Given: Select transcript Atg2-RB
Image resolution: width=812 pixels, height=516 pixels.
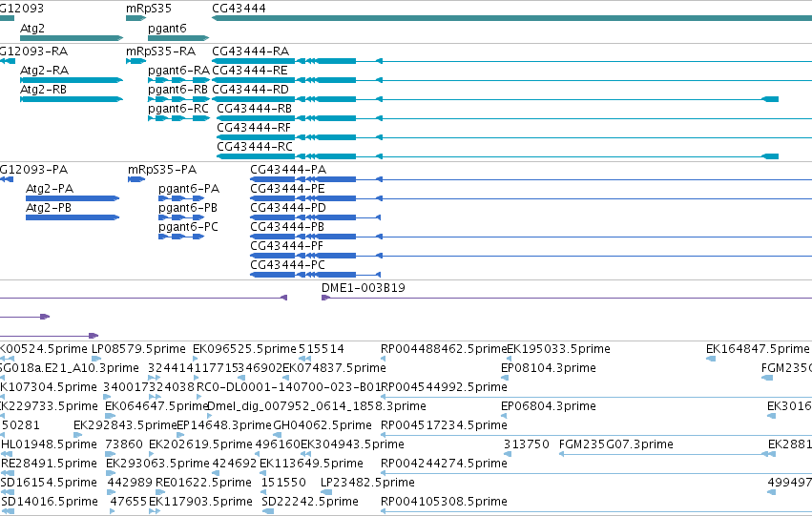Looking at the screenshot, I should click(x=72, y=99).
